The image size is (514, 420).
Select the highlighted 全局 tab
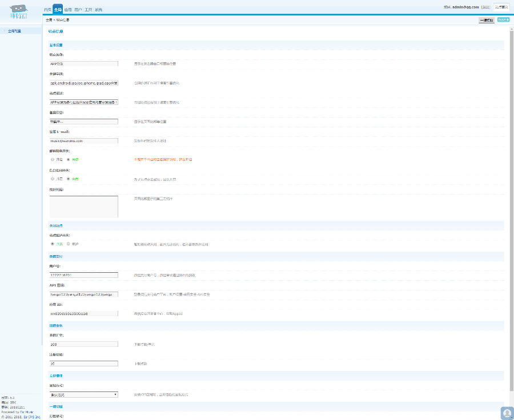[x=58, y=10]
